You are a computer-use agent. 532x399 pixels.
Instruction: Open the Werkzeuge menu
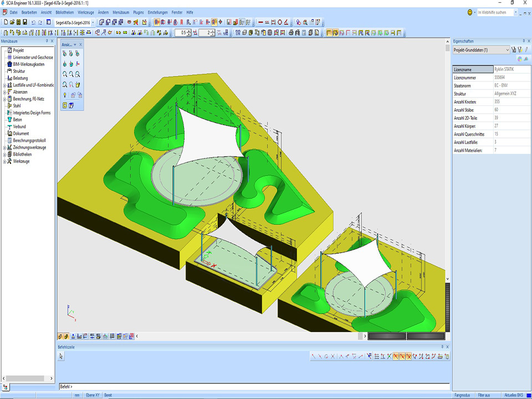(85, 12)
